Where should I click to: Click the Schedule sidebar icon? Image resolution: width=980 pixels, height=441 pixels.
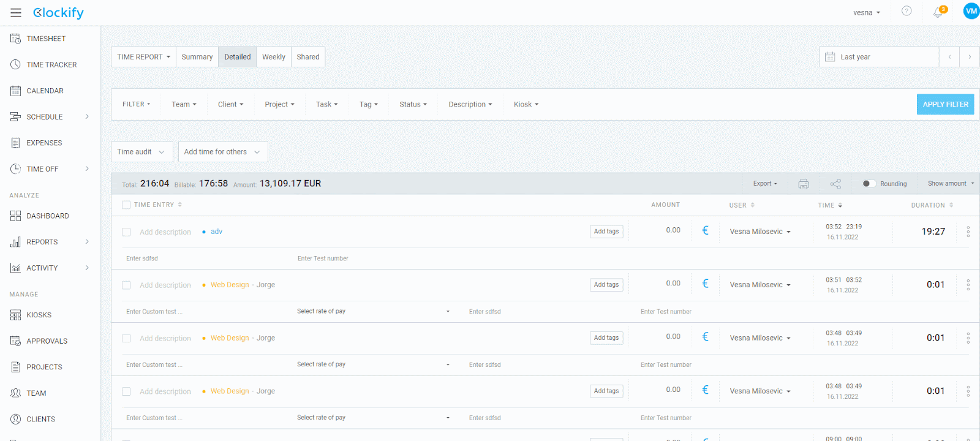(15, 116)
